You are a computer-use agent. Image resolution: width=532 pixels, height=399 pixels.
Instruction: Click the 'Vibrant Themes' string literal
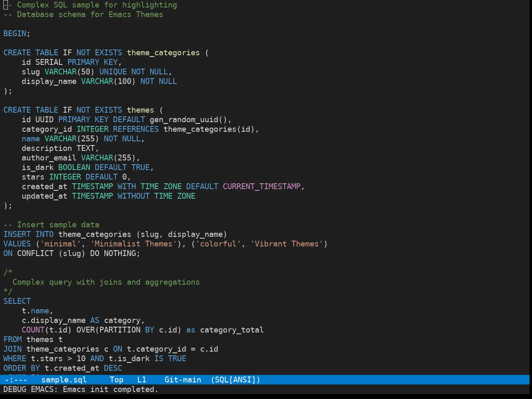287,244
